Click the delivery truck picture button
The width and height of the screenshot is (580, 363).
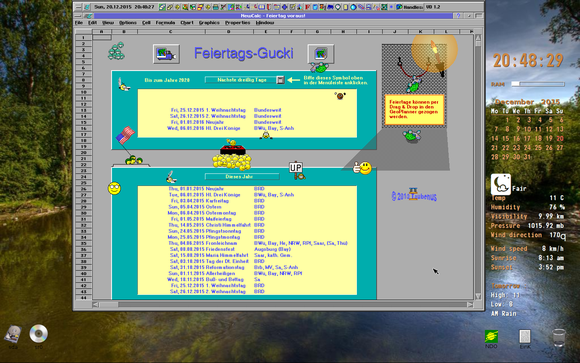tap(166, 54)
